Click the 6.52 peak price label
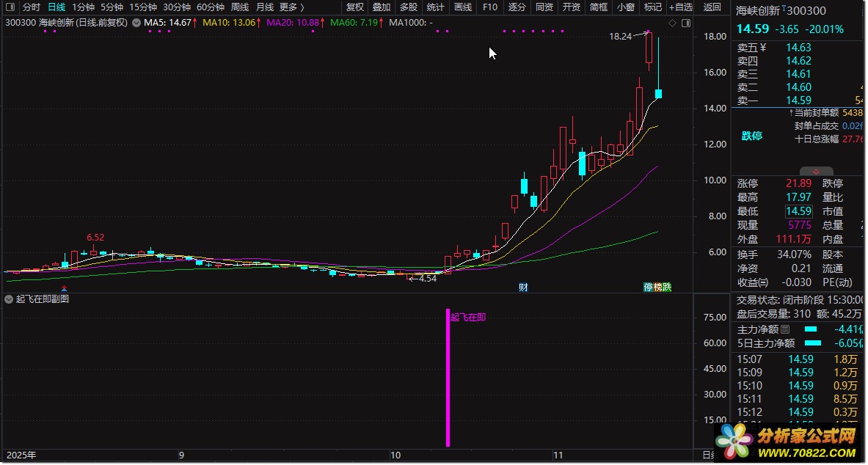 [x=95, y=238]
